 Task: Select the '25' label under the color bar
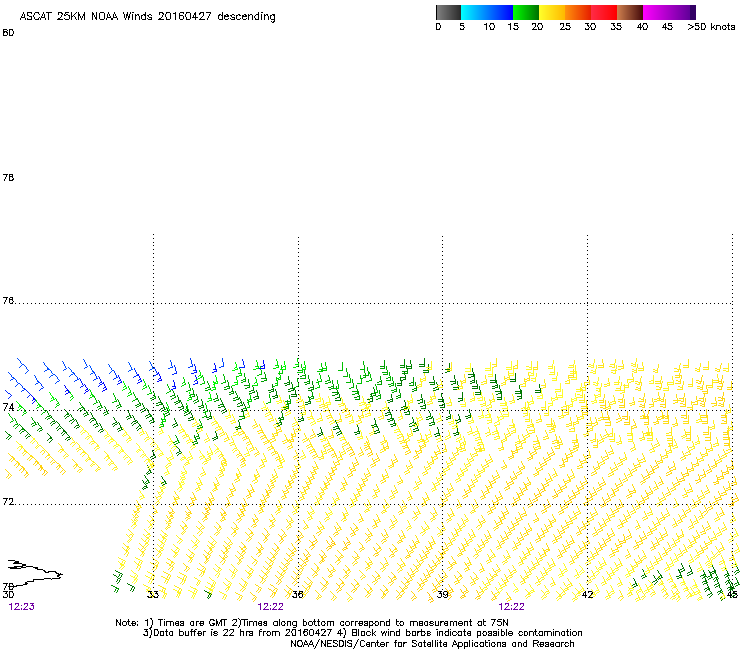[565, 27]
